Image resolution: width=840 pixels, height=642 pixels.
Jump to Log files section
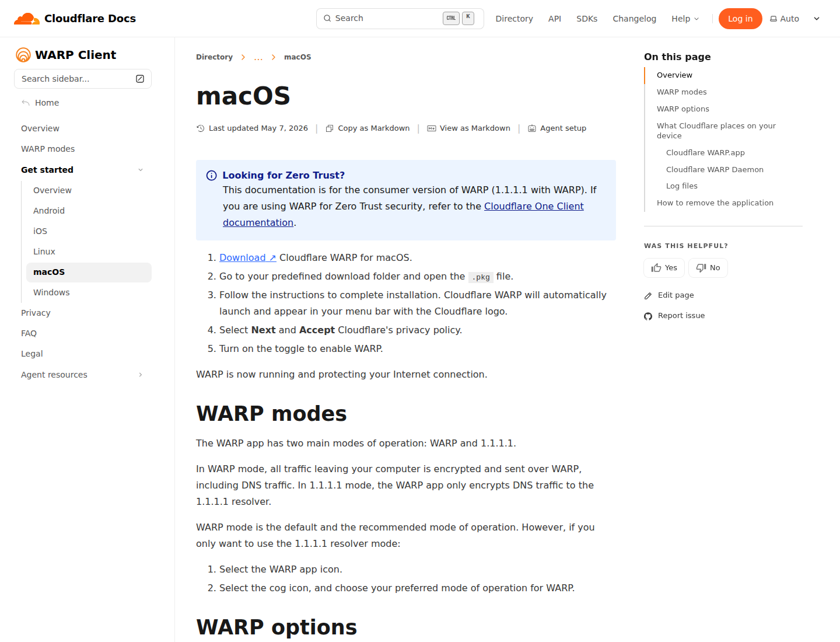coord(682,186)
